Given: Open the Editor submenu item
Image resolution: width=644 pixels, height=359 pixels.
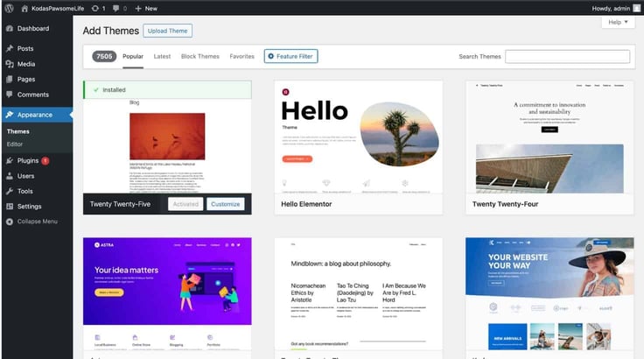Looking at the screenshot, I should pyautogui.click(x=15, y=144).
